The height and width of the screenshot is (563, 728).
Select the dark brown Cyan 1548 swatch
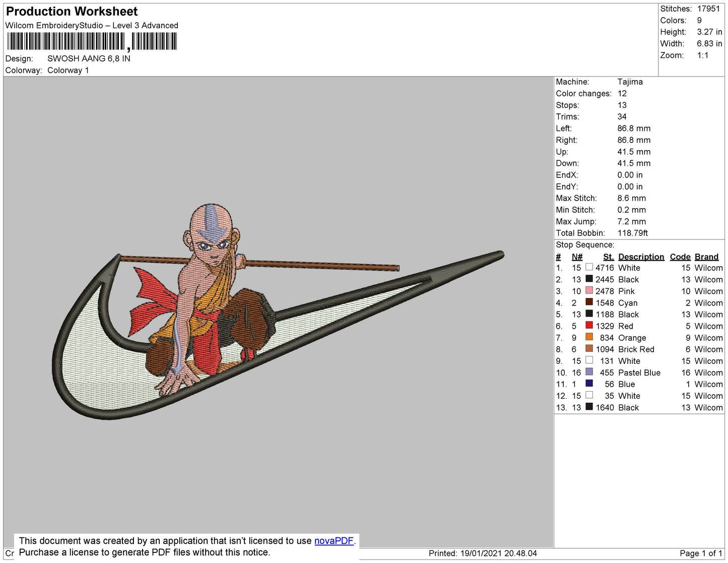pos(589,302)
